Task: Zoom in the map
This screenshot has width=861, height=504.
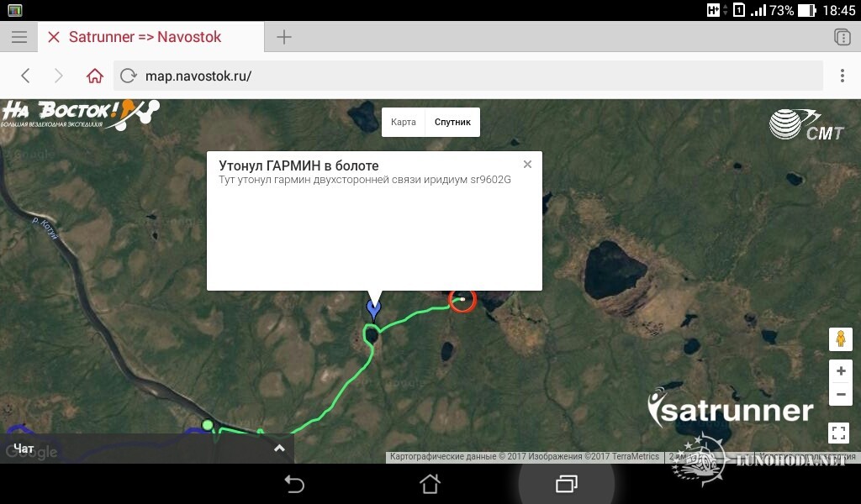Action: pos(841,370)
